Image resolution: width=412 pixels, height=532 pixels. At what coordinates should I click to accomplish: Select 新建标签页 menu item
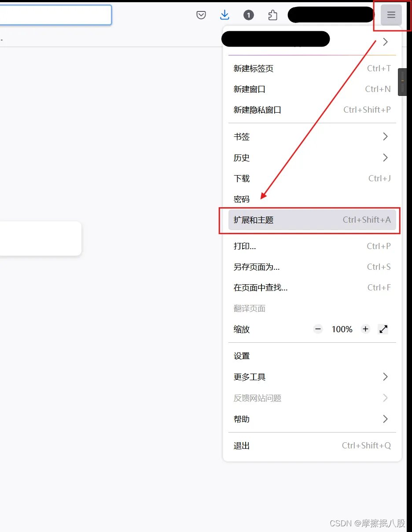(x=312, y=69)
